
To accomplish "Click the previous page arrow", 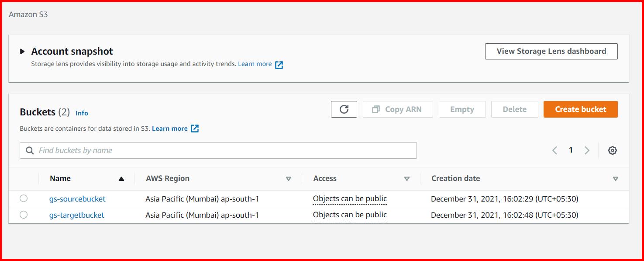I will (x=554, y=150).
